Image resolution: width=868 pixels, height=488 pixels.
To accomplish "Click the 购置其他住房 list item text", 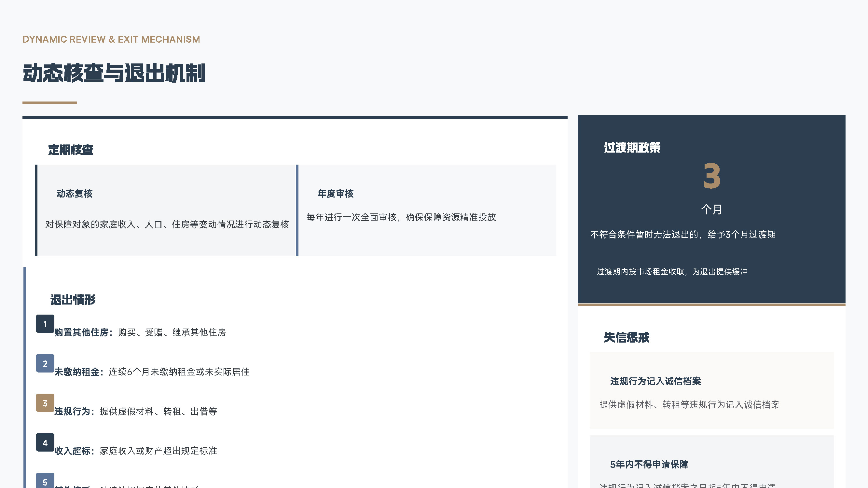I will coord(140,332).
